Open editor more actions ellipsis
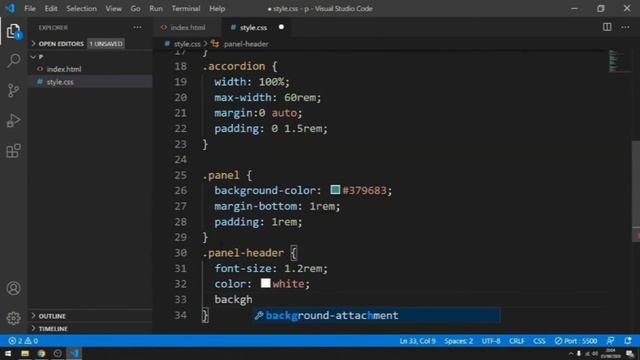 tap(625, 27)
